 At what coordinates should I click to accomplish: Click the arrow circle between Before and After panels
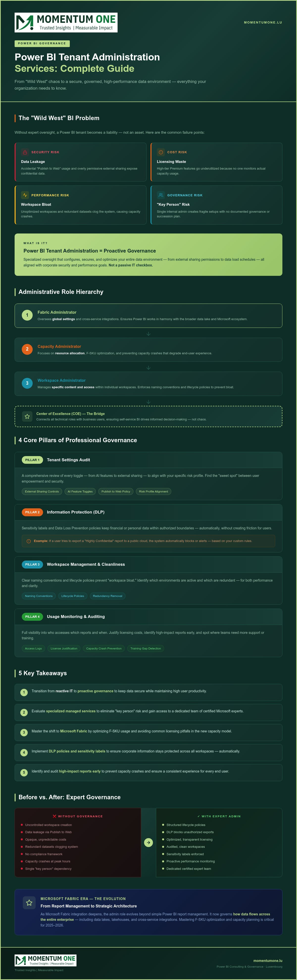[148, 843]
